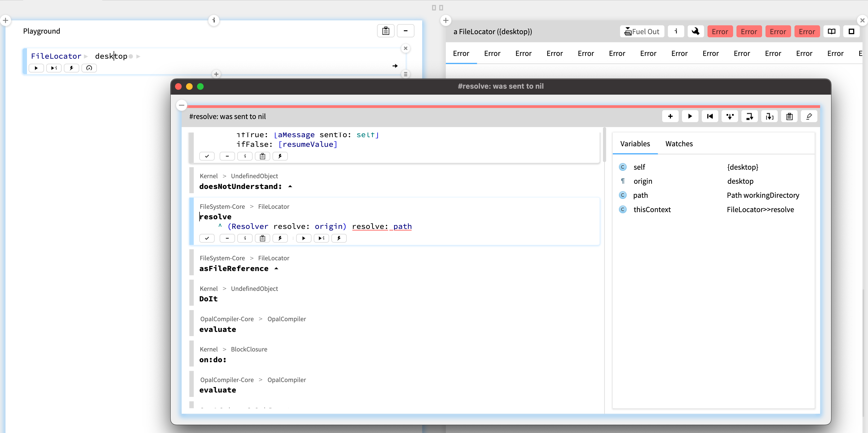Restart the frame with the rewind icon
Viewport: 868px width, 433px height.
point(710,116)
